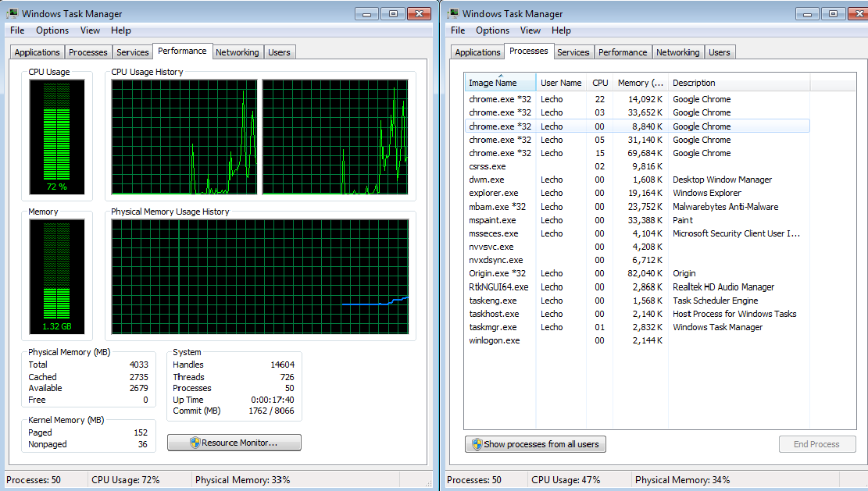This screenshot has width=868, height=491.
Task: Open the View menu in right window
Action: point(530,30)
